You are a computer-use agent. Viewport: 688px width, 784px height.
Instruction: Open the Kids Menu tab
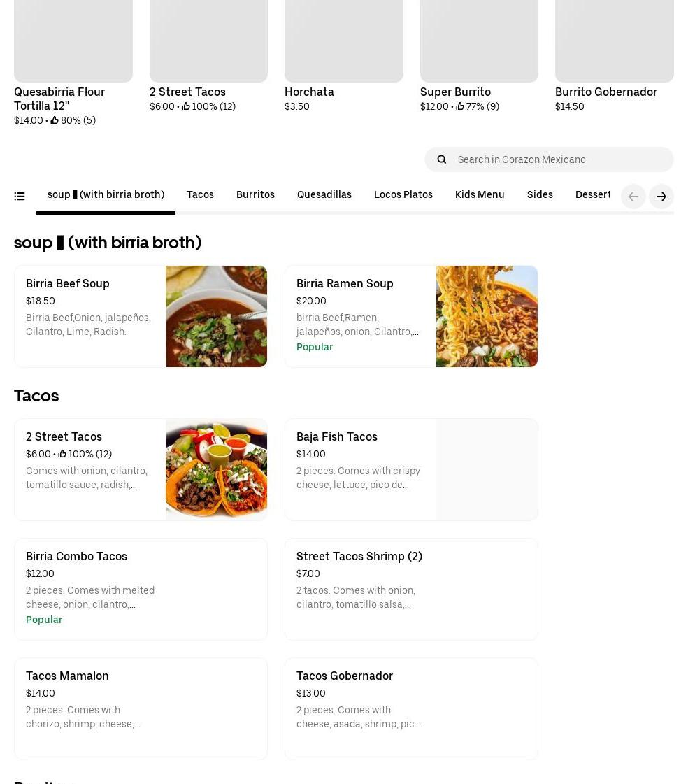(480, 194)
